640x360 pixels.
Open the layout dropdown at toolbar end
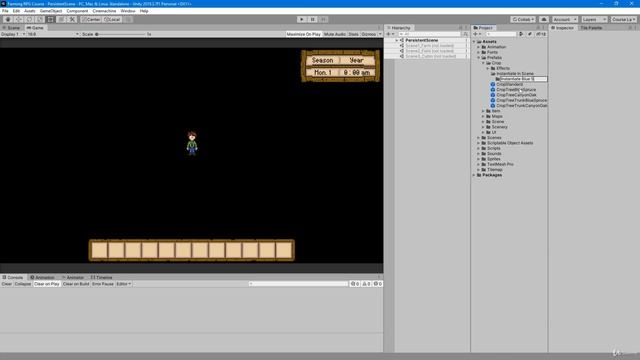624,19
